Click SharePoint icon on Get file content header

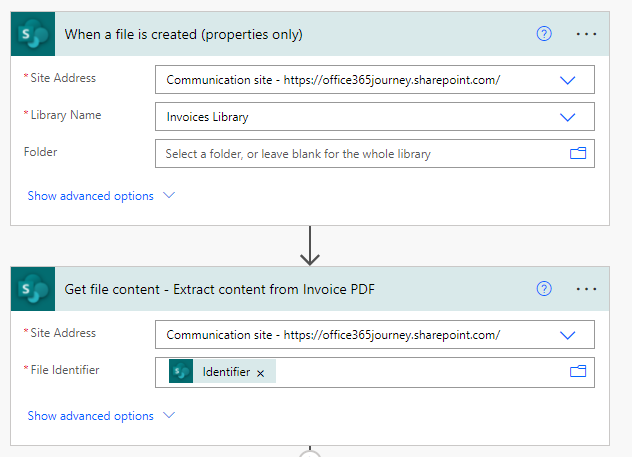pyautogui.click(x=33, y=289)
